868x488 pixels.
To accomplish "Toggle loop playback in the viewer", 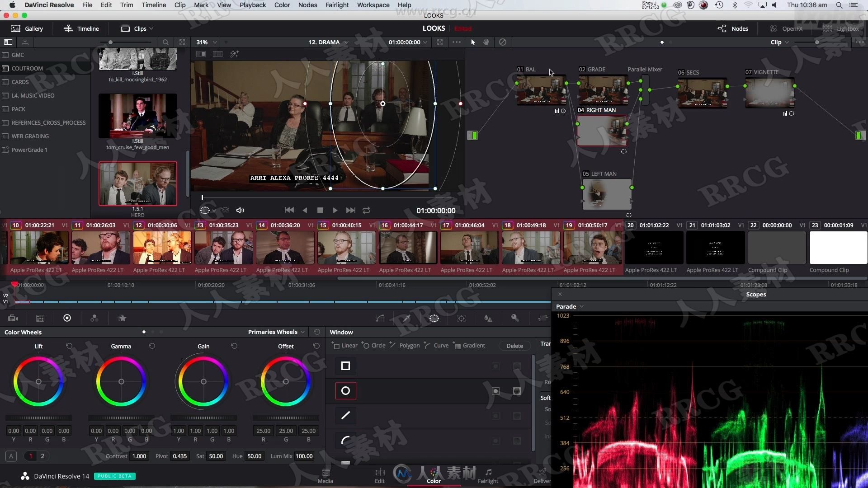I will coord(366,210).
